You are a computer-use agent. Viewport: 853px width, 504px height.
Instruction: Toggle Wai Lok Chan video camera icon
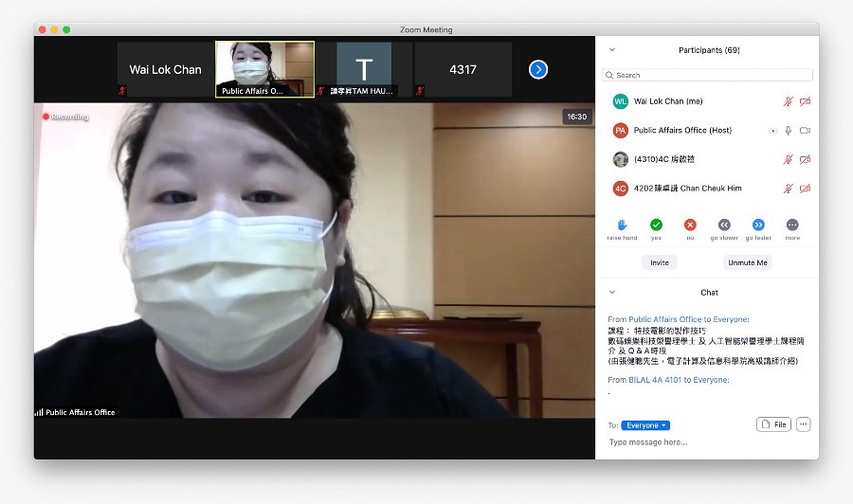(x=805, y=101)
